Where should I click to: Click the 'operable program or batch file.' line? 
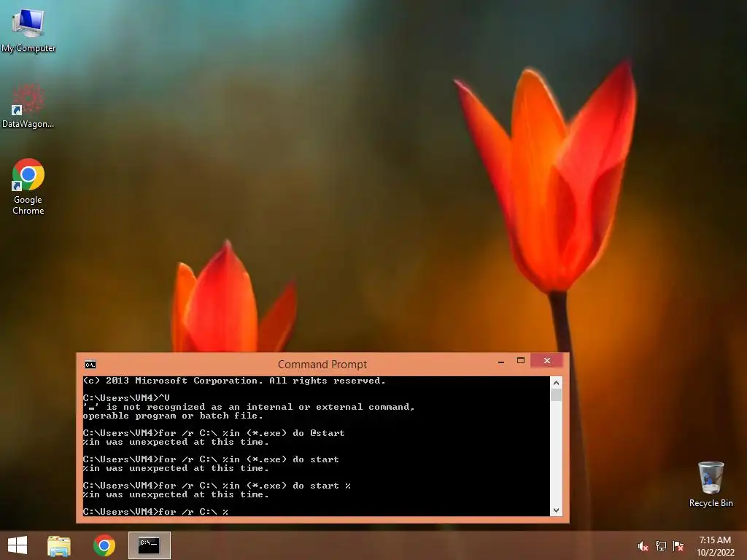point(173,416)
